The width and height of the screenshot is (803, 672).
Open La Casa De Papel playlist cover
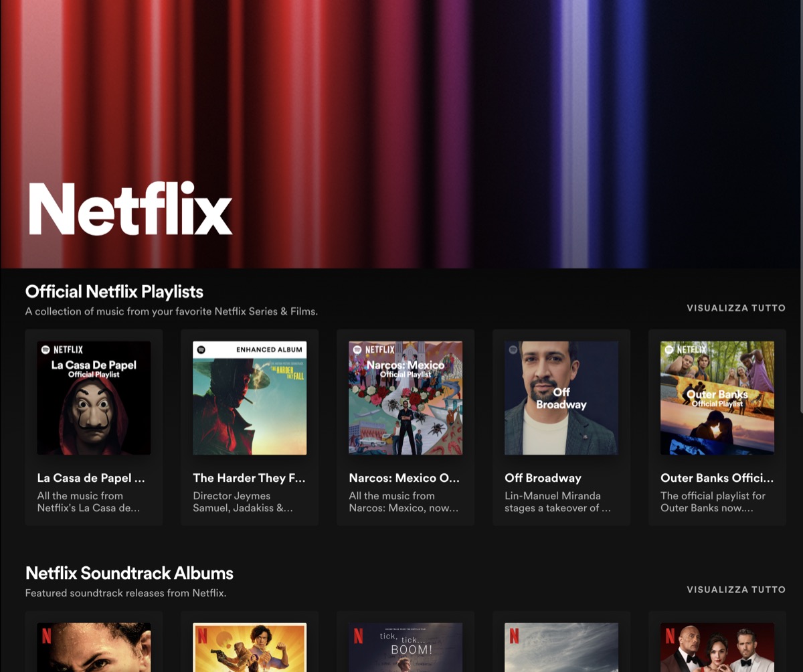coord(94,398)
